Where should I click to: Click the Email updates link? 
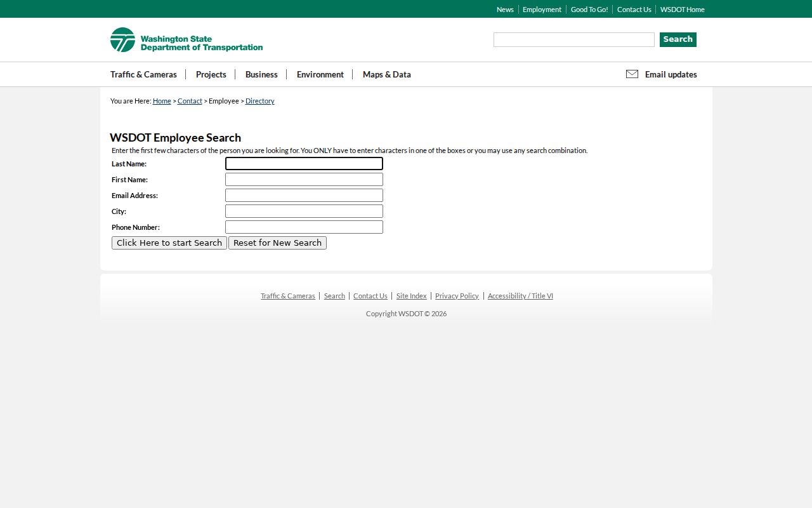coord(671,74)
